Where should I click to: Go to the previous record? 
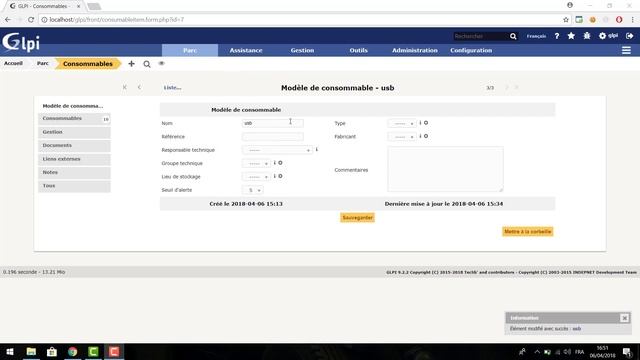139,87
